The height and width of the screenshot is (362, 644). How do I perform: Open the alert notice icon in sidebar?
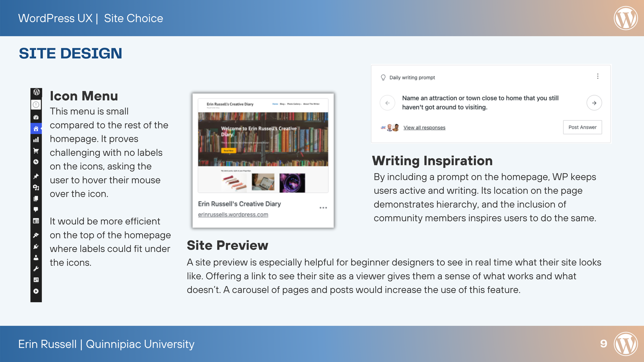36,105
